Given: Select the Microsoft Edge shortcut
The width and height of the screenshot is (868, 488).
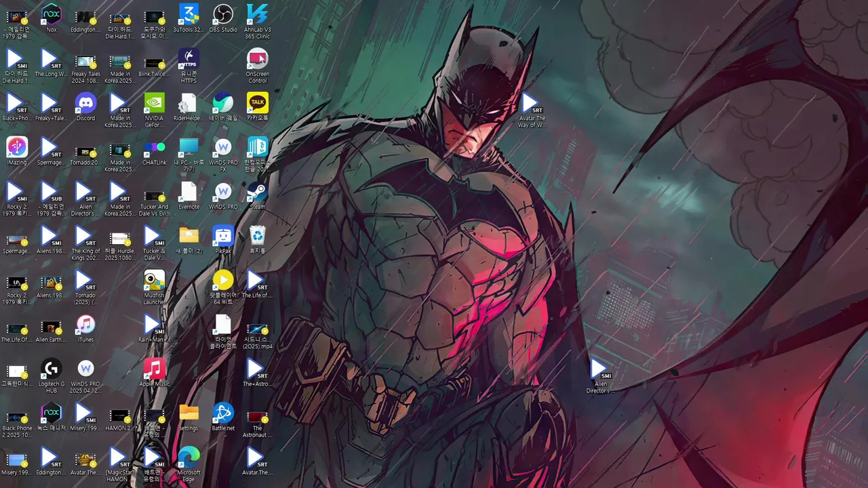Looking at the screenshot, I should [x=189, y=464].
